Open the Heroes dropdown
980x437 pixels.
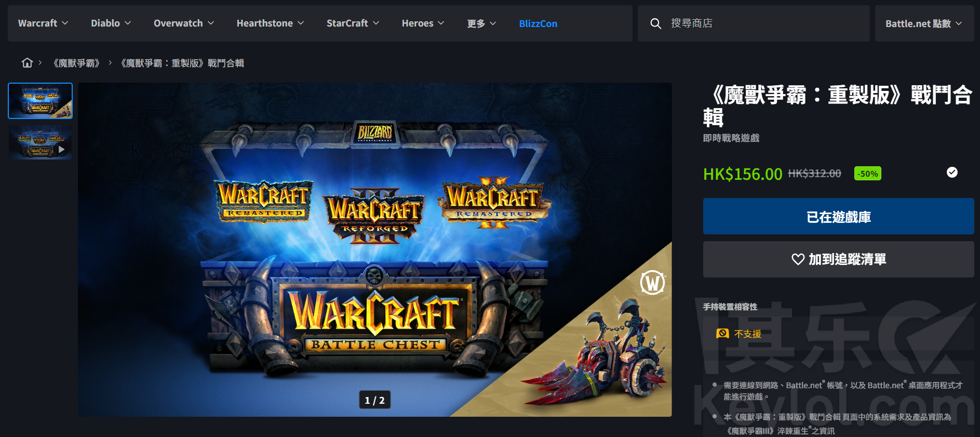[423, 23]
